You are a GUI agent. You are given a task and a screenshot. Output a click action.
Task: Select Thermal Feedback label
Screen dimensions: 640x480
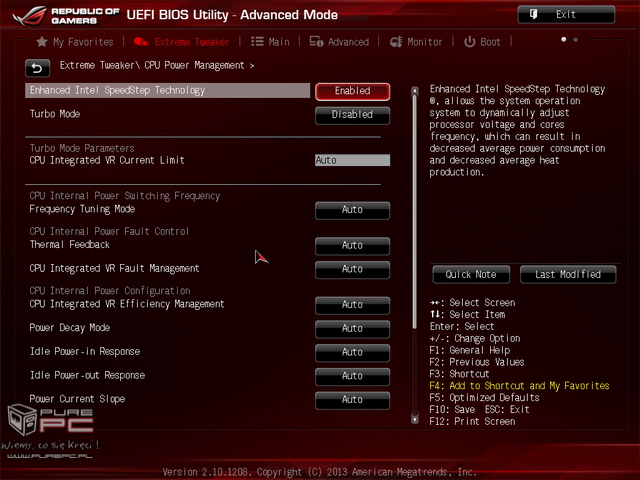69,244
